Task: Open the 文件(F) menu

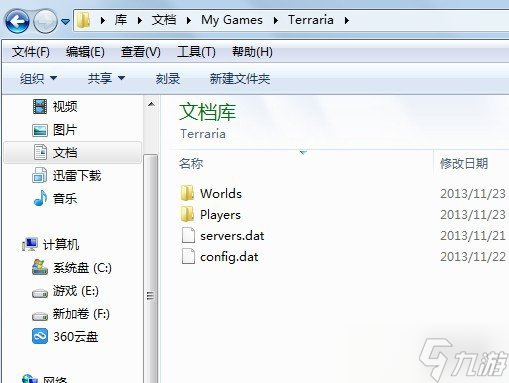Action: 31,52
